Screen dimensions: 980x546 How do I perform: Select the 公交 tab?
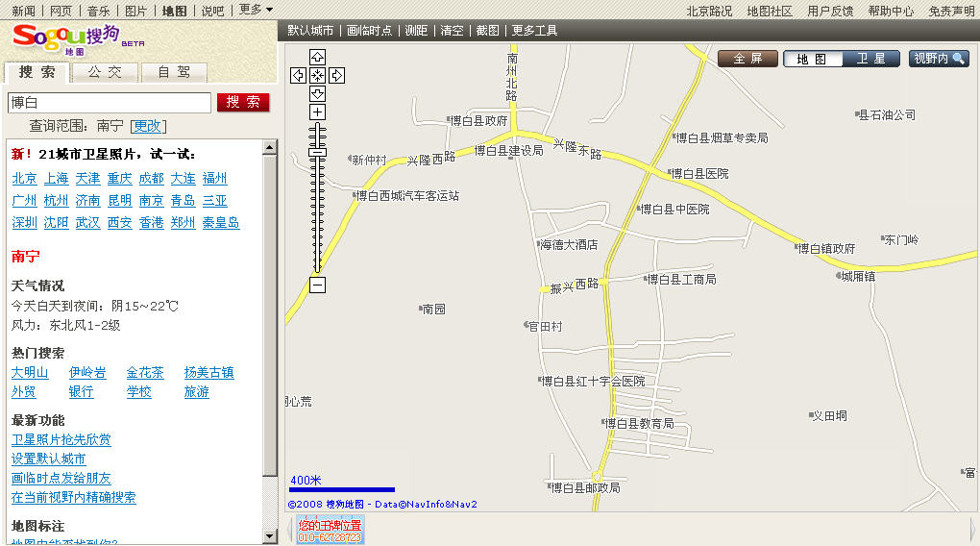point(105,72)
